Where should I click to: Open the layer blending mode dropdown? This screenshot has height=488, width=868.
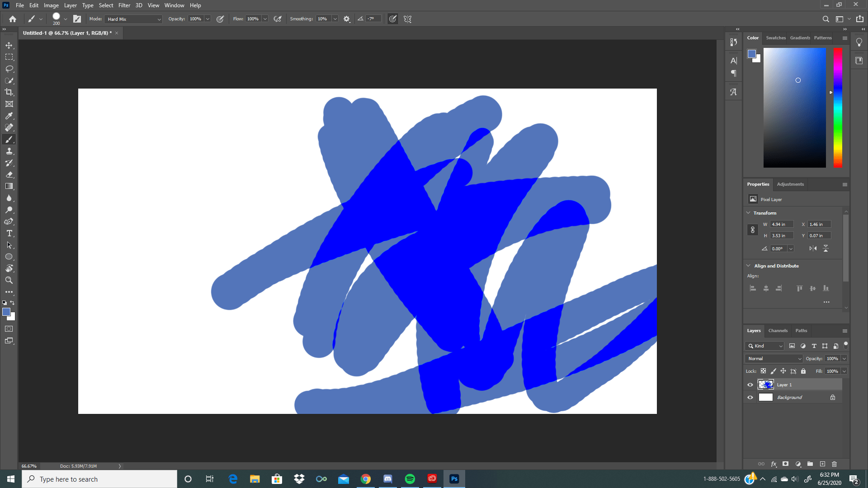point(773,358)
